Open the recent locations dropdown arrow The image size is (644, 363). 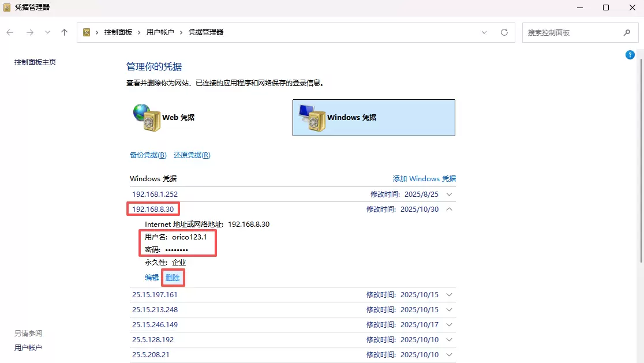[47, 32]
